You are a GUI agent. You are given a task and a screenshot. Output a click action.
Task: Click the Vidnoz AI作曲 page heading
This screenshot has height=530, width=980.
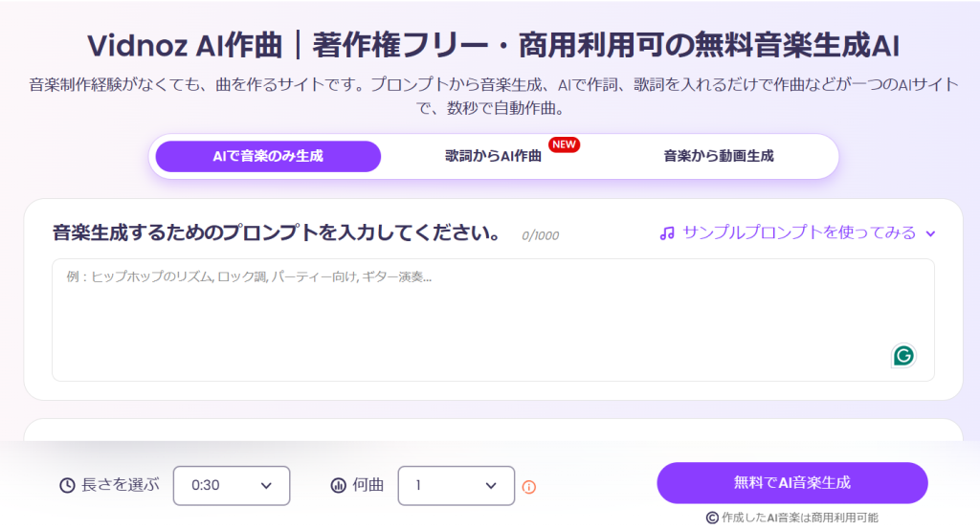[x=493, y=46]
